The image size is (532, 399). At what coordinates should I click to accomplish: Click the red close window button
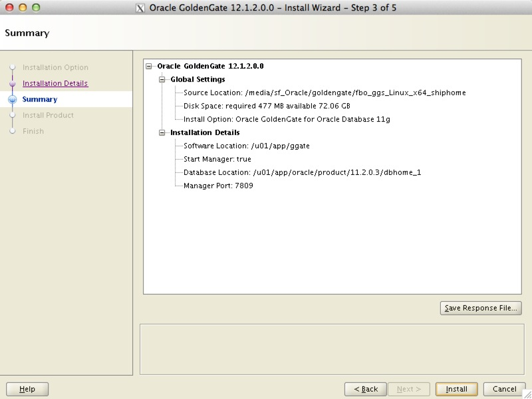point(9,7)
